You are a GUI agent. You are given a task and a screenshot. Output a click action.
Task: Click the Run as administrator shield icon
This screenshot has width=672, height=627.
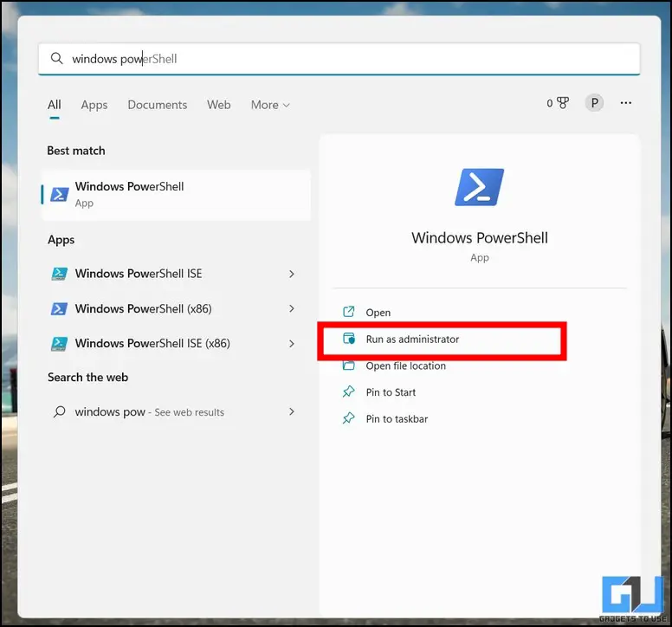(349, 339)
